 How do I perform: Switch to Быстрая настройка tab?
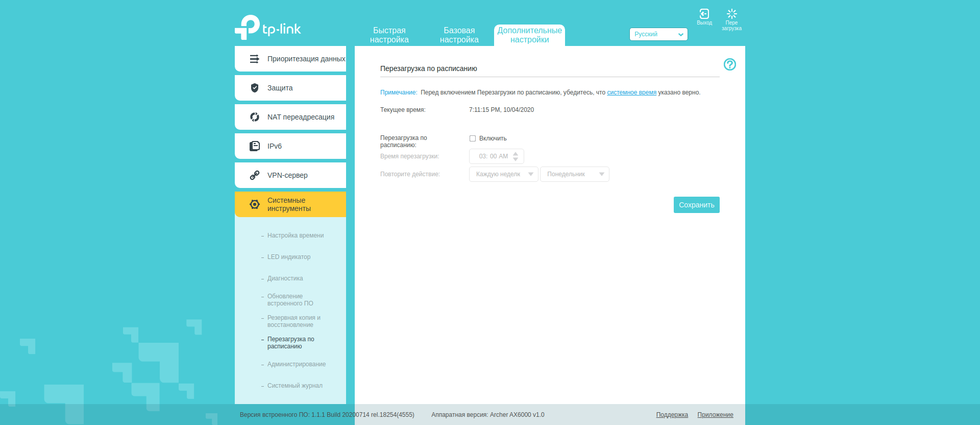pos(389,35)
